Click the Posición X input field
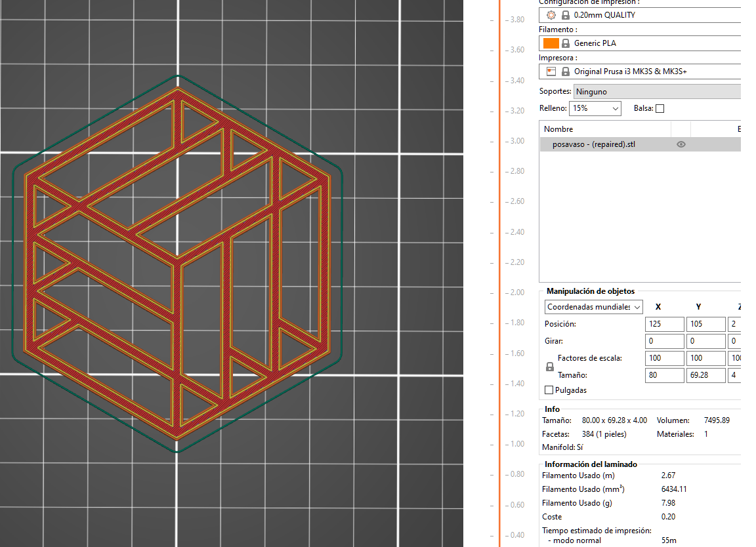The image size is (756, 547). point(664,324)
